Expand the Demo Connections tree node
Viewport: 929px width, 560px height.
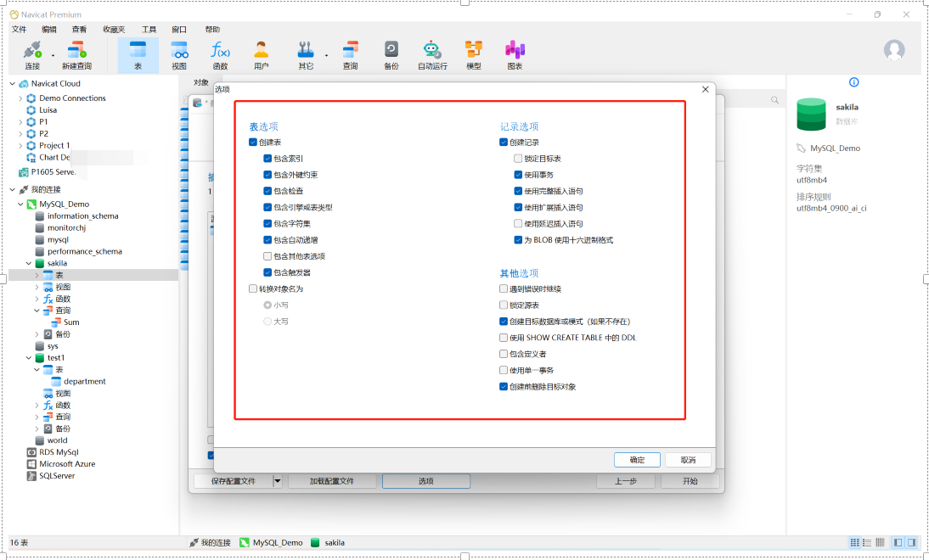(x=21, y=98)
